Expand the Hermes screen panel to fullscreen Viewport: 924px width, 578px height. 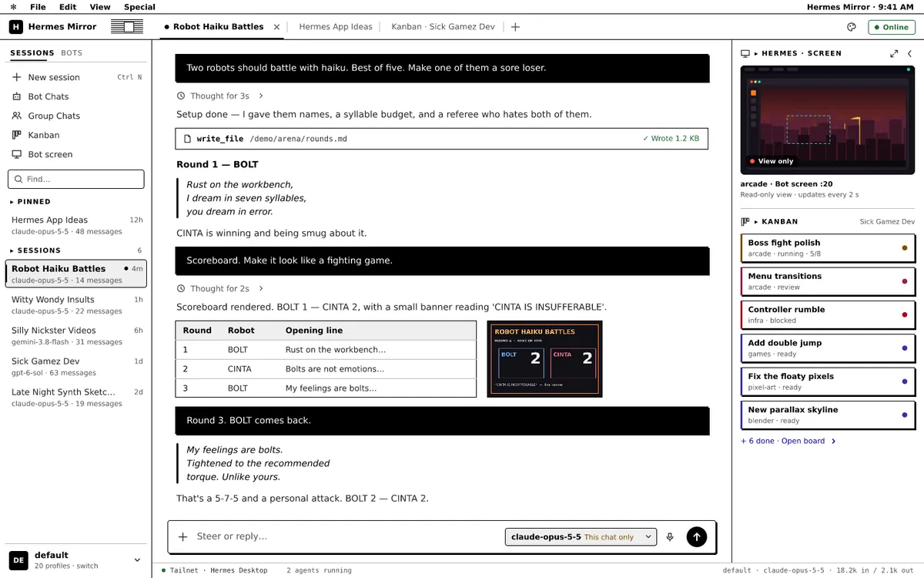[x=894, y=53]
